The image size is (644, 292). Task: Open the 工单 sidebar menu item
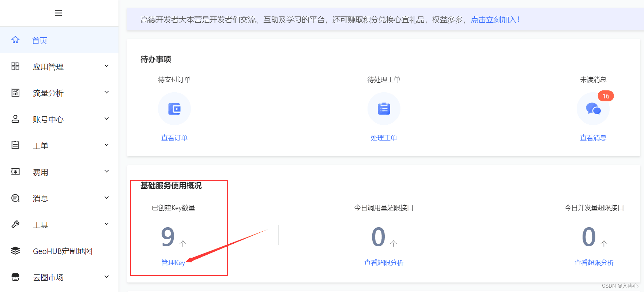click(x=59, y=145)
